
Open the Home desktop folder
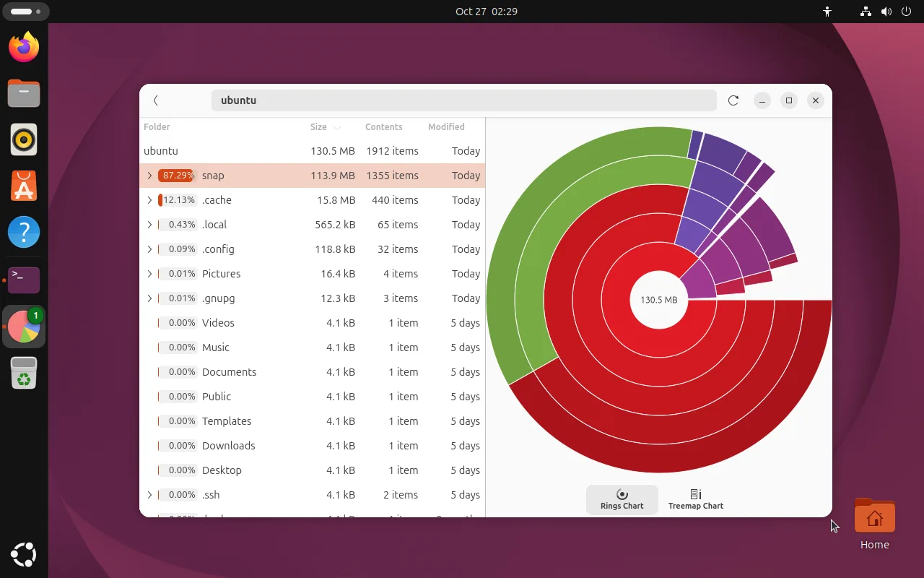pyautogui.click(x=874, y=525)
